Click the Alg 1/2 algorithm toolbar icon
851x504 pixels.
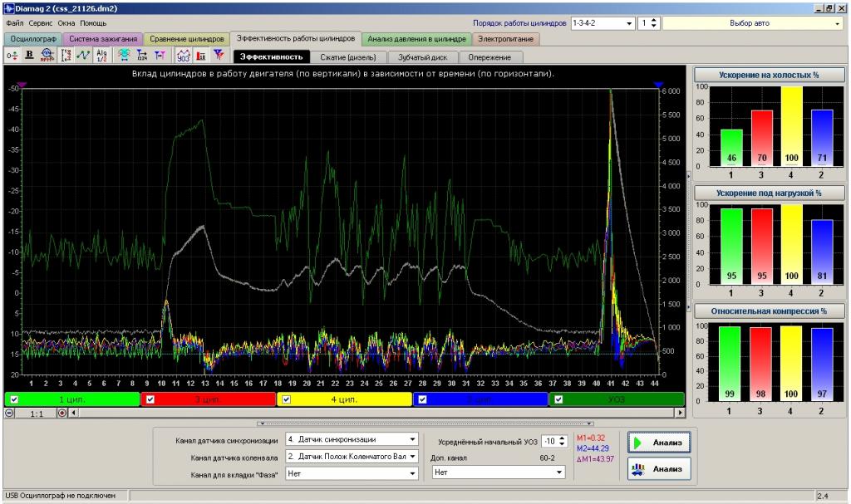[101, 56]
